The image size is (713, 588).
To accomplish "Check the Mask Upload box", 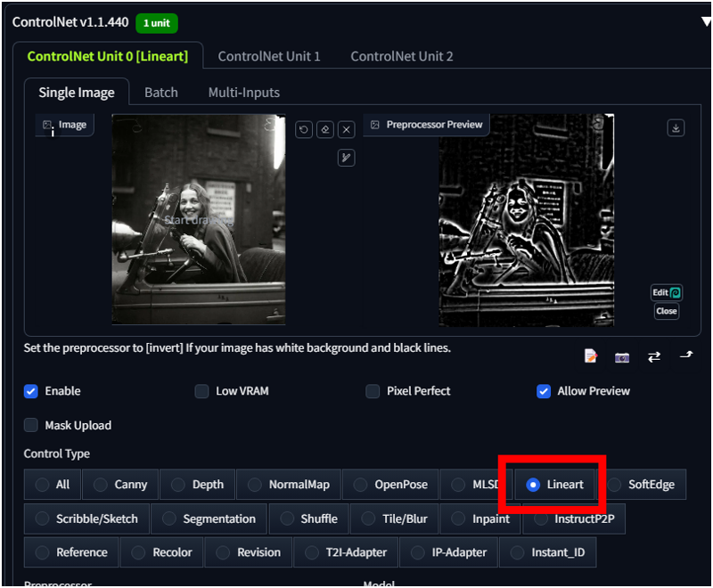I will (31, 425).
